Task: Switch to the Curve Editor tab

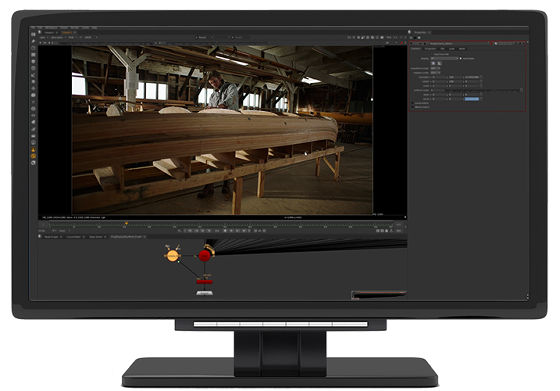Action: [74, 237]
